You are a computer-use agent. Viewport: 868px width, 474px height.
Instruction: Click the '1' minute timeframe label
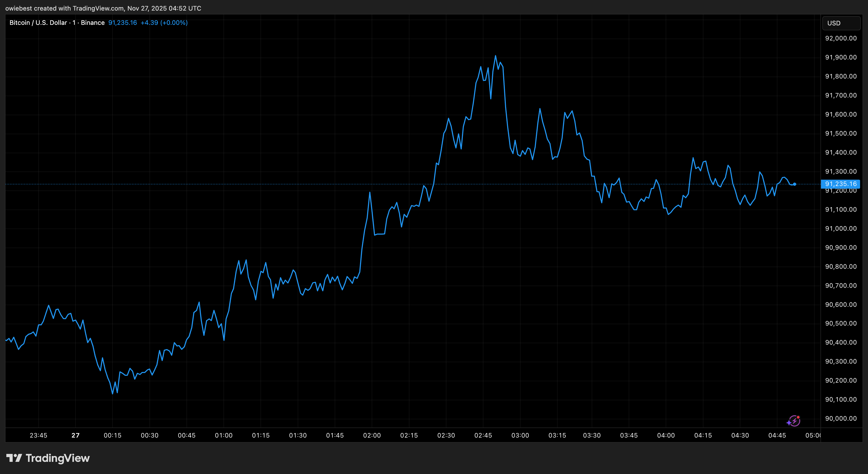coord(74,22)
